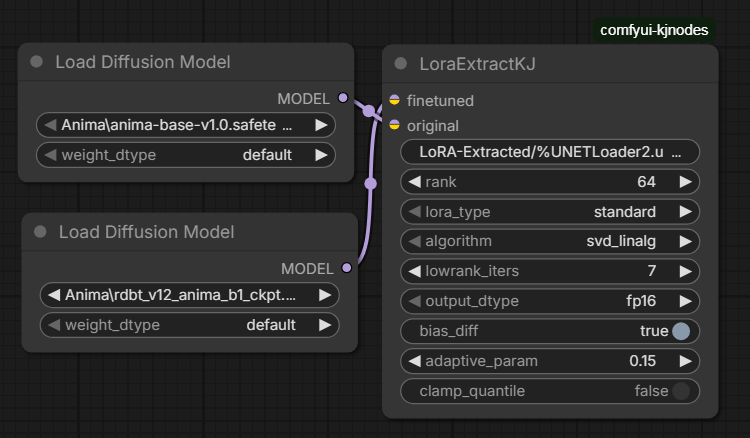Screen dimensions: 750x438
Task: Toggle bias_diff switch off
Action: (681, 331)
